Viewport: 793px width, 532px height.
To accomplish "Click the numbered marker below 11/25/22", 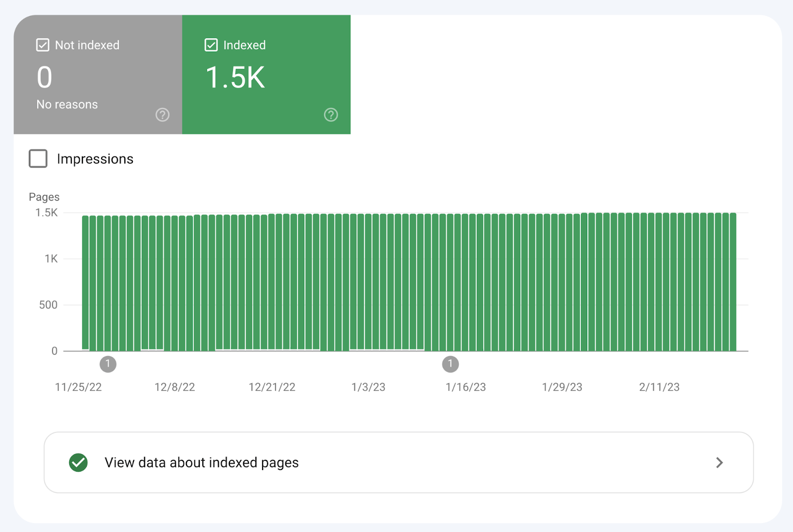I will pyautogui.click(x=108, y=364).
